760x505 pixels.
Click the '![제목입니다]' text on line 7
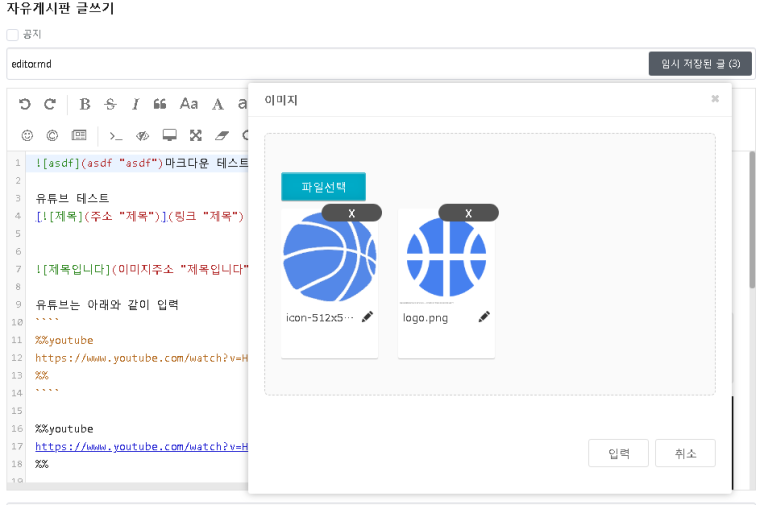pyautogui.click(x=73, y=269)
